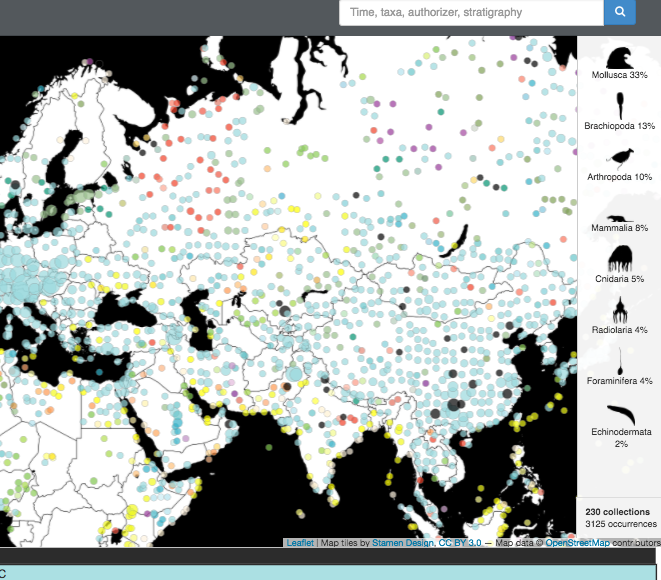Choose the Mammalia silhouette icon
Viewport: 661px width, 580px height.
pyautogui.click(x=618, y=217)
